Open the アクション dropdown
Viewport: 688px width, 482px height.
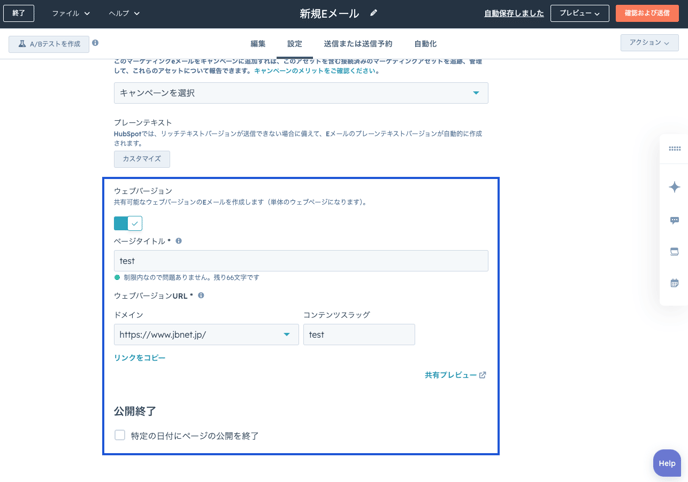coord(649,43)
